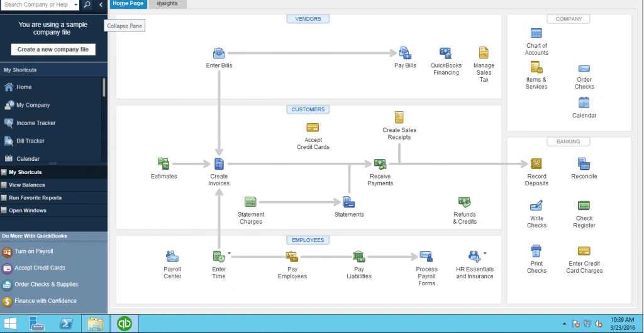Select View Balances in left panel
The width and height of the screenshot is (644, 333).
coord(26,185)
